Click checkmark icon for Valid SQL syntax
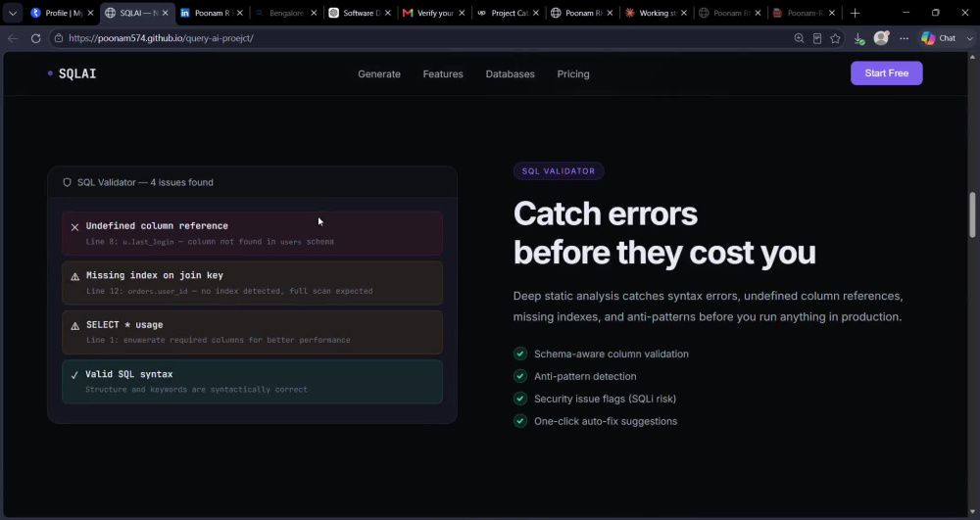This screenshot has height=520, width=980. coord(75,375)
